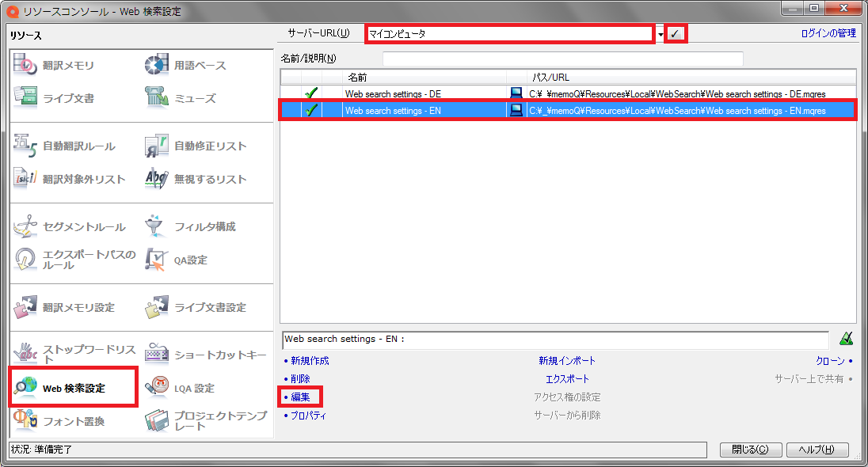Select the LQA 設定 resource icon
Screen dimensions: 868x467
(x=157, y=388)
